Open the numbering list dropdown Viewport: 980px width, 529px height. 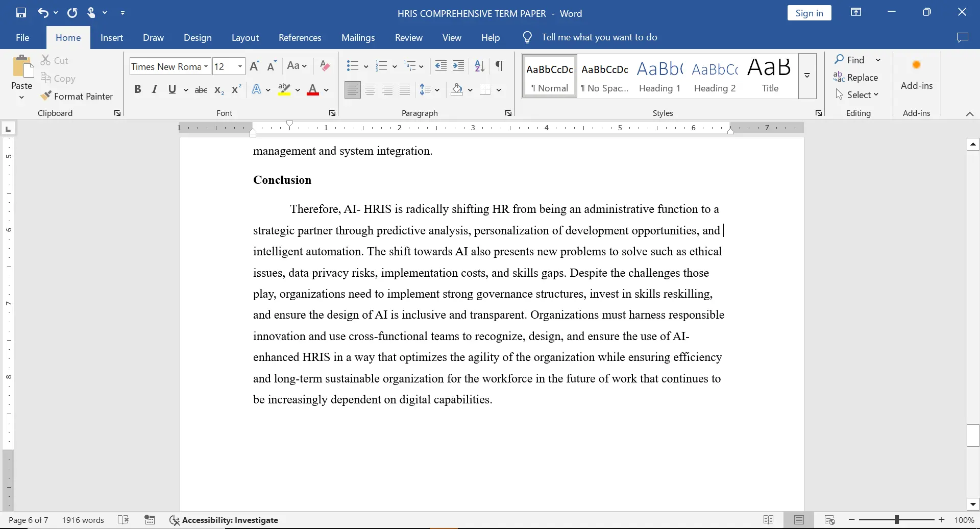(395, 66)
